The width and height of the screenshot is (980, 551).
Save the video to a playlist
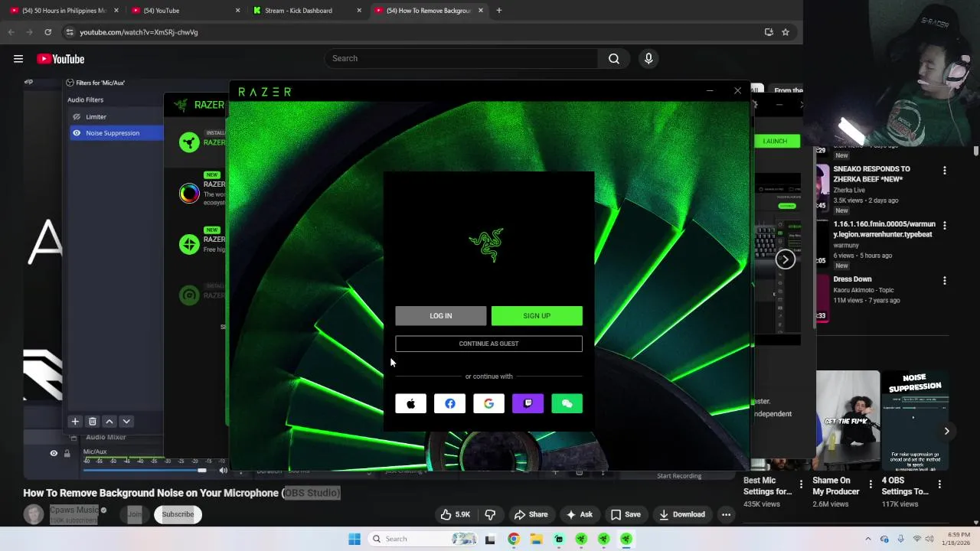click(x=626, y=514)
